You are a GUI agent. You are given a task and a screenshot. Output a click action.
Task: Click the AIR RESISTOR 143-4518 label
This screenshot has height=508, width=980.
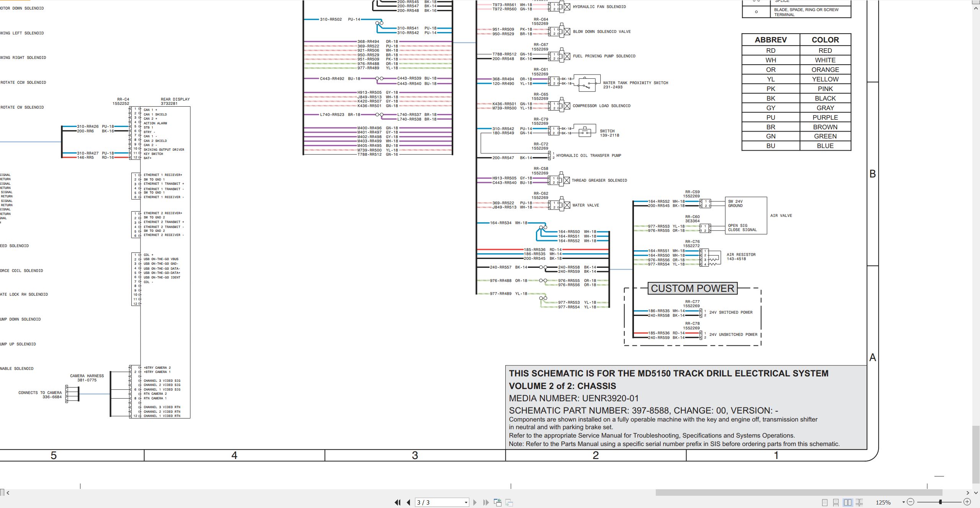pyautogui.click(x=741, y=257)
